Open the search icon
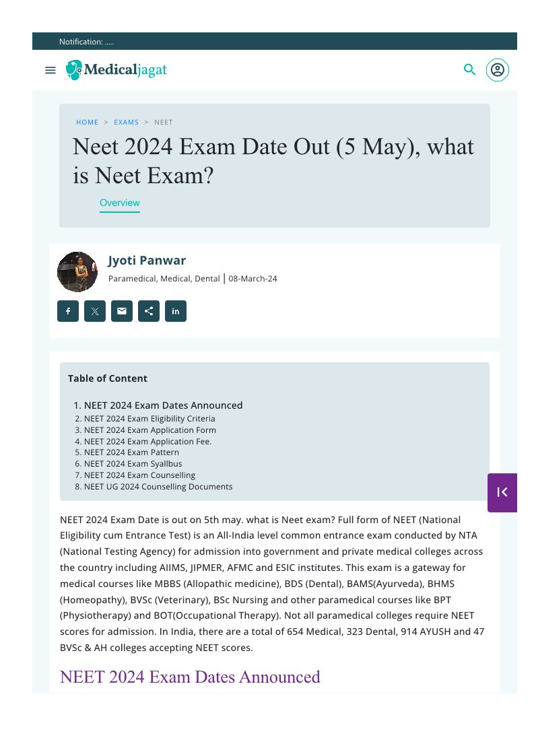This screenshot has width=534, height=756. [x=470, y=69]
